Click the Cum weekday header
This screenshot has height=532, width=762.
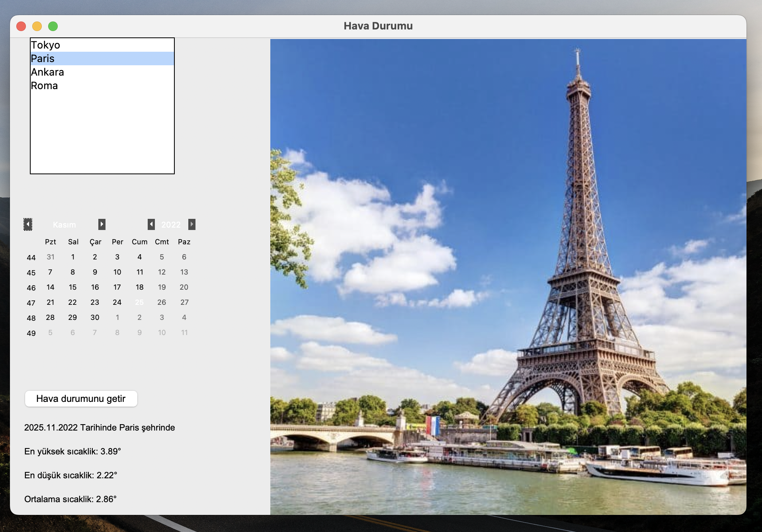tap(140, 242)
